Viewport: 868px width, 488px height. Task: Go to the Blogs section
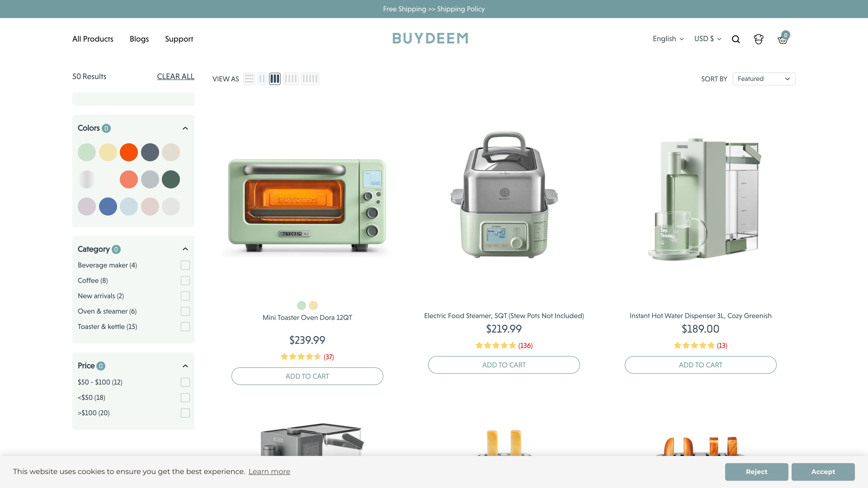(139, 39)
